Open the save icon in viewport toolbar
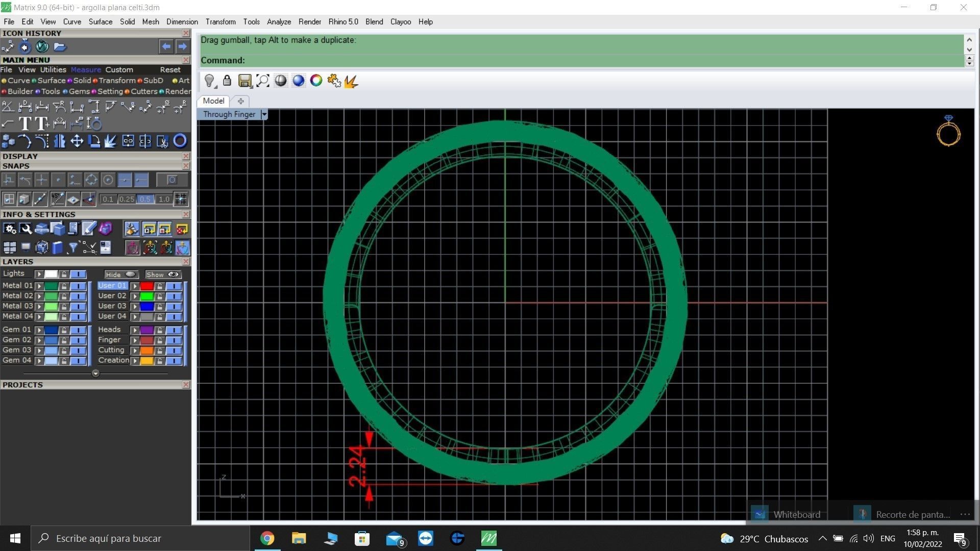Viewport: 980px width, 551px height. pos(244,81)
